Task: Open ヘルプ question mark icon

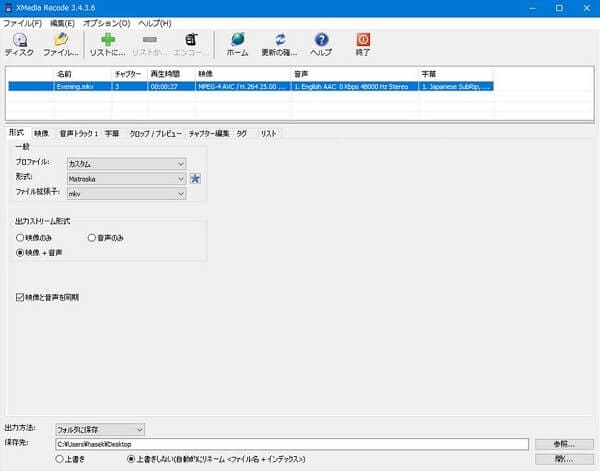Action: (x=321, y=45)
